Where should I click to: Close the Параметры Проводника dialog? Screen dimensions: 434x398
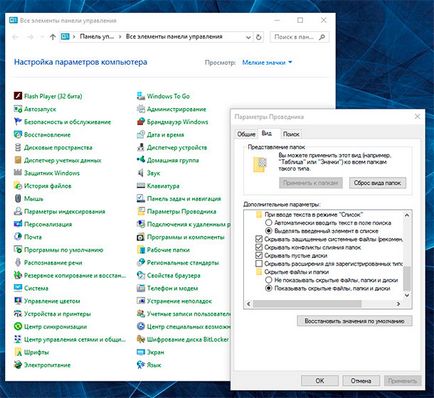(x=417, y=116)
